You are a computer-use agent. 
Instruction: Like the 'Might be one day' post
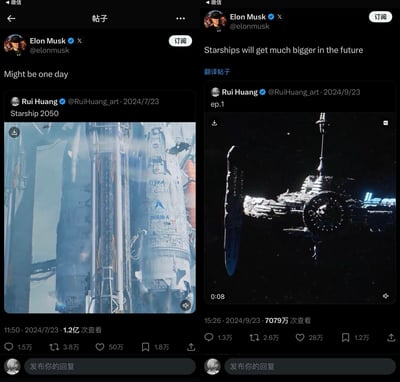(100, 347)
